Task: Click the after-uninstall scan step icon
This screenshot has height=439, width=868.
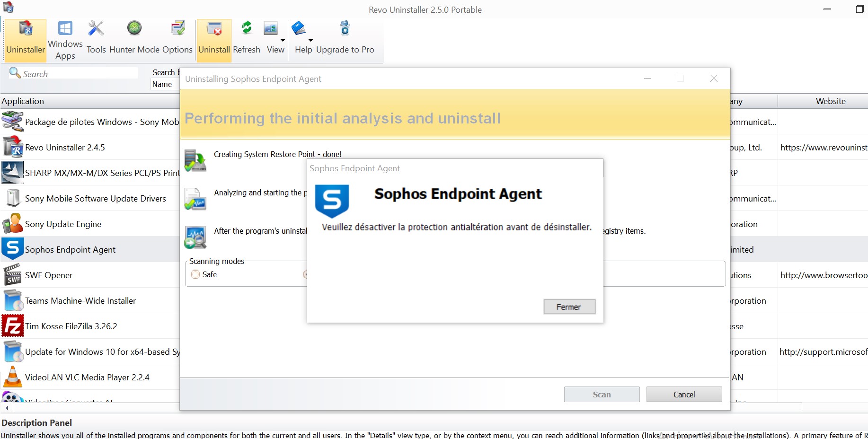Action: point(195,237)
